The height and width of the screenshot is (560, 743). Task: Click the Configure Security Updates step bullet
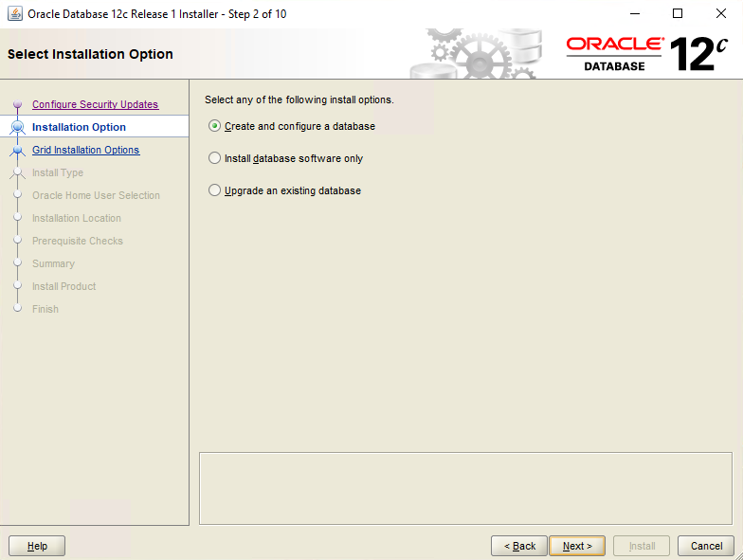click(17, 104)
